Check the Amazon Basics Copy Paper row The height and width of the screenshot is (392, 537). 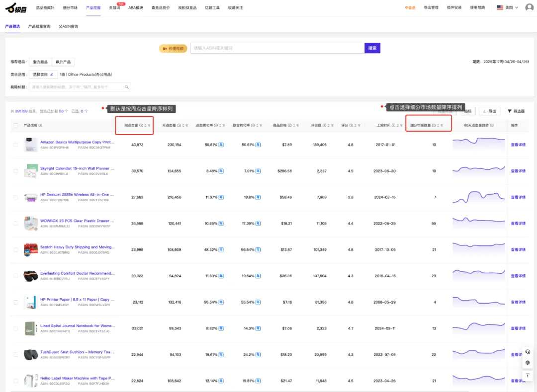pos(16,145)
